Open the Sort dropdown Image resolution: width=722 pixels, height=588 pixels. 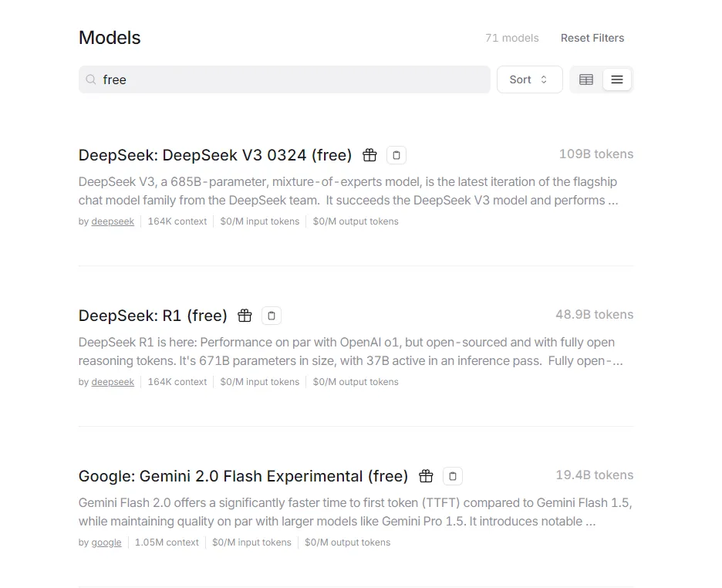point(529,79)
